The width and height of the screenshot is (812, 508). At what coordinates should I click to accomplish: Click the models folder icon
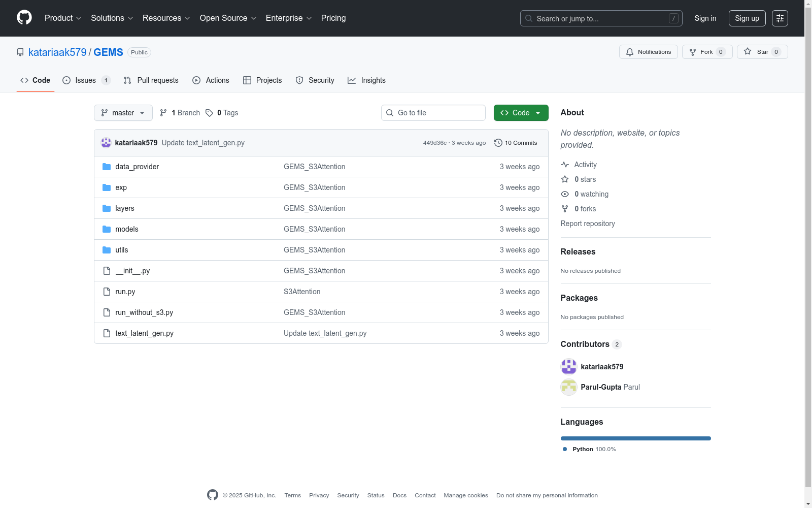[107, 229]
